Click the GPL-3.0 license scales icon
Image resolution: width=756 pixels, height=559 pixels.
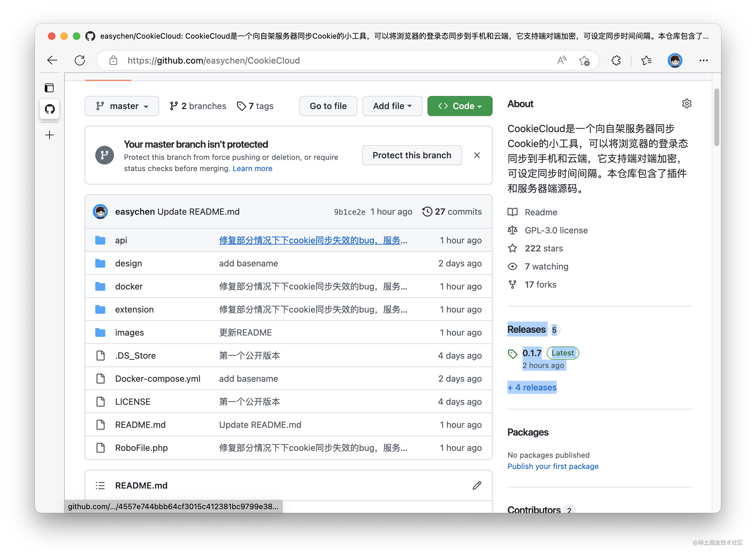click(512, 230)
